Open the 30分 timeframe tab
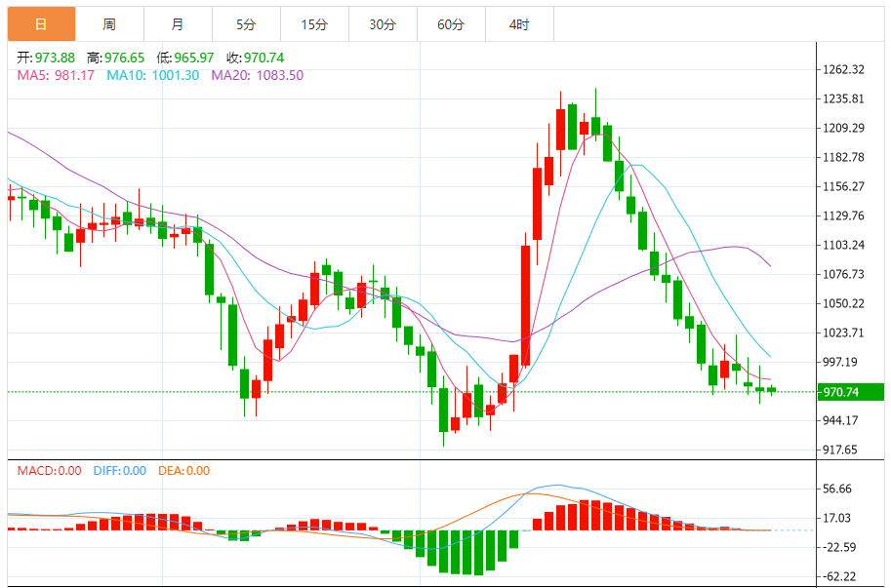Viewport: 891px width, 588px height. (383, 24)
